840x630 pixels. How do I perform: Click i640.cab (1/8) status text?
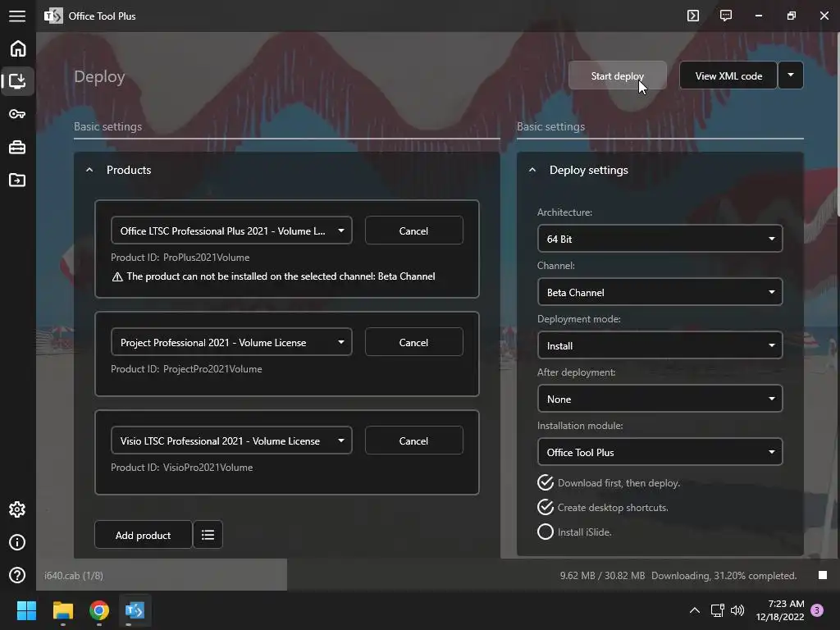click(73, 575)
